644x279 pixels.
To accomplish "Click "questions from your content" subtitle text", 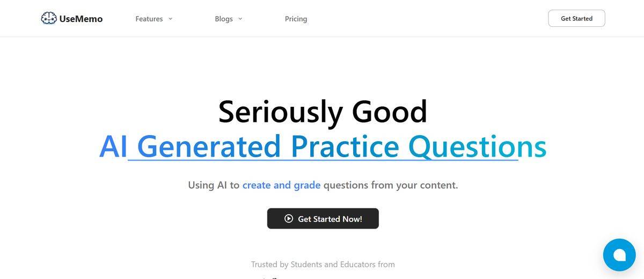I will point(391,185).
